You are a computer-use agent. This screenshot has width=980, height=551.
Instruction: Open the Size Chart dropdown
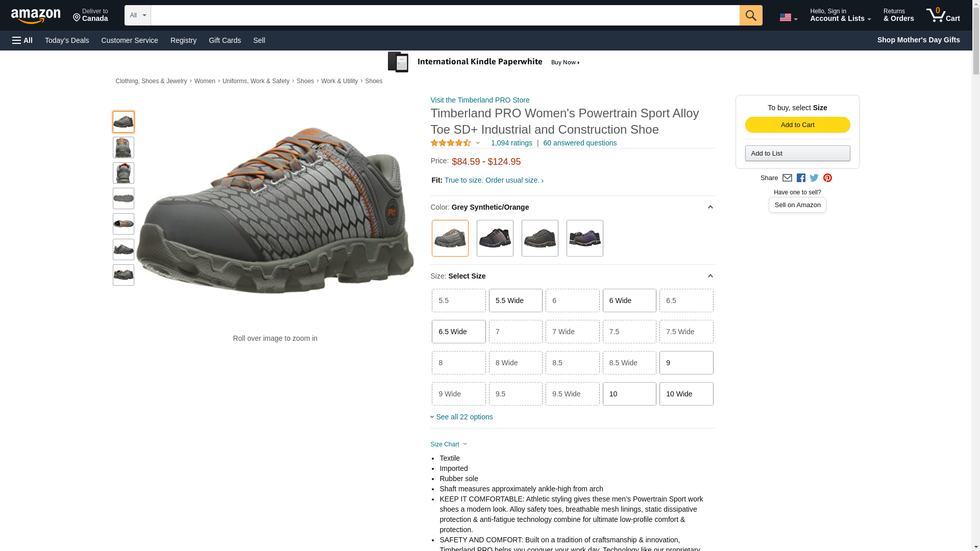click(x=448, y=444)
